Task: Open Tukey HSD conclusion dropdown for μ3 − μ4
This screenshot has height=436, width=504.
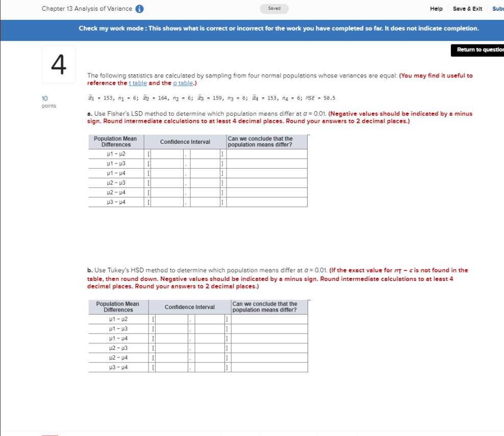Action: (x=269, y=367)
